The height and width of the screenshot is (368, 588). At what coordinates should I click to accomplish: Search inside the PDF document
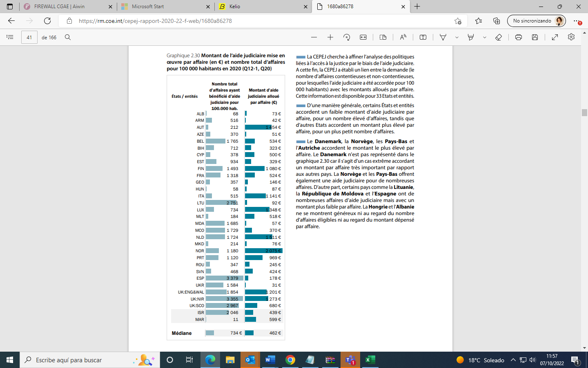68,37
